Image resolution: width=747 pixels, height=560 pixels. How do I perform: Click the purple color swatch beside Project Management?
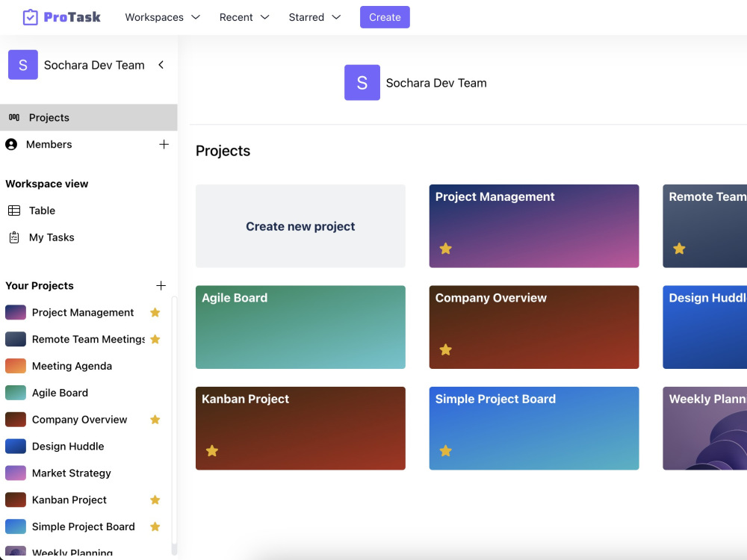(x=14, y=312)
